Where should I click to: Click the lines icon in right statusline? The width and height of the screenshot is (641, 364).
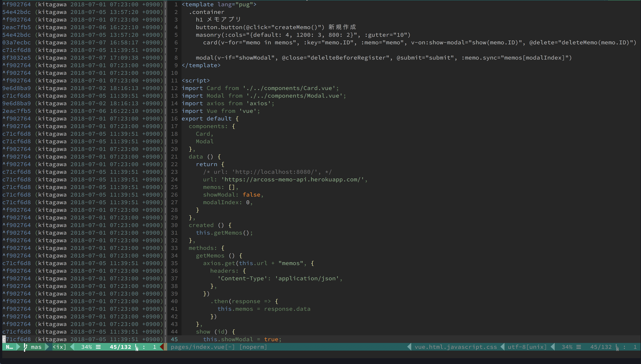[579, 347]
